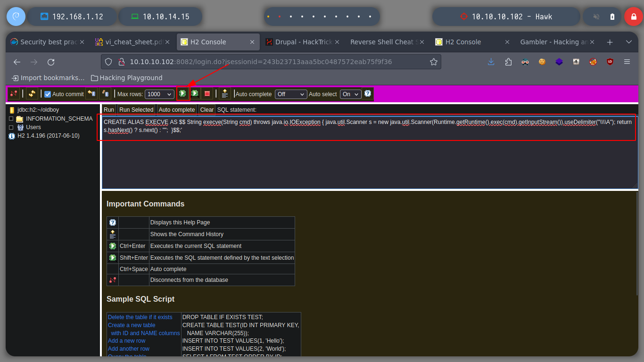Click the red lock screen button
The height and width of the screenshot is (362, 644).
click(x=634, y=16)
